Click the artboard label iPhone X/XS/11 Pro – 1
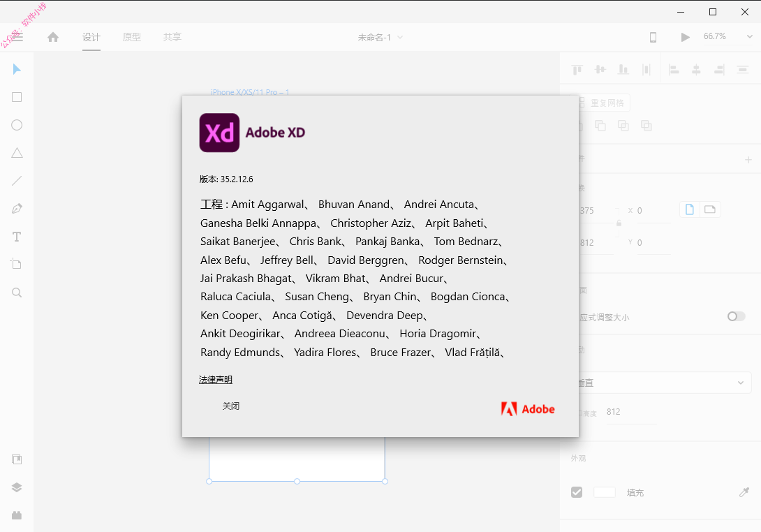Screen dimensions: 761x532 point(250,91)
